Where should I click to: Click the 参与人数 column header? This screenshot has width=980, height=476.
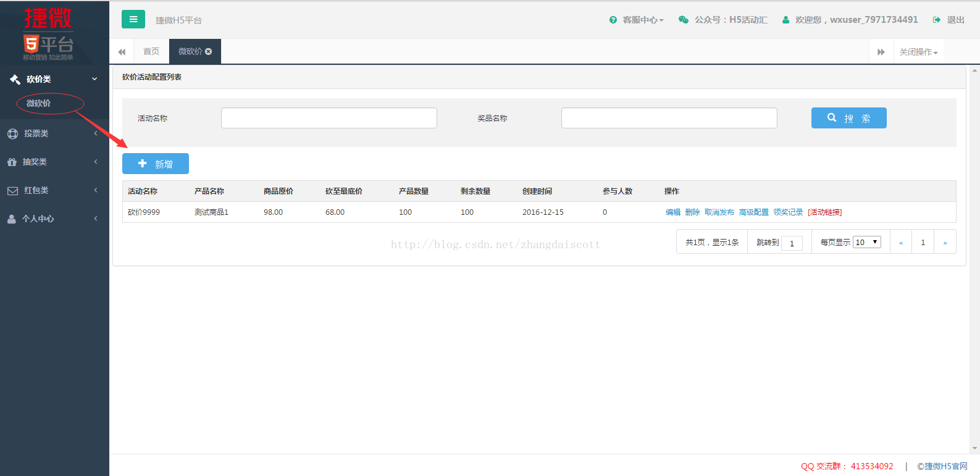pyautogui.click(x=618, y=191)
